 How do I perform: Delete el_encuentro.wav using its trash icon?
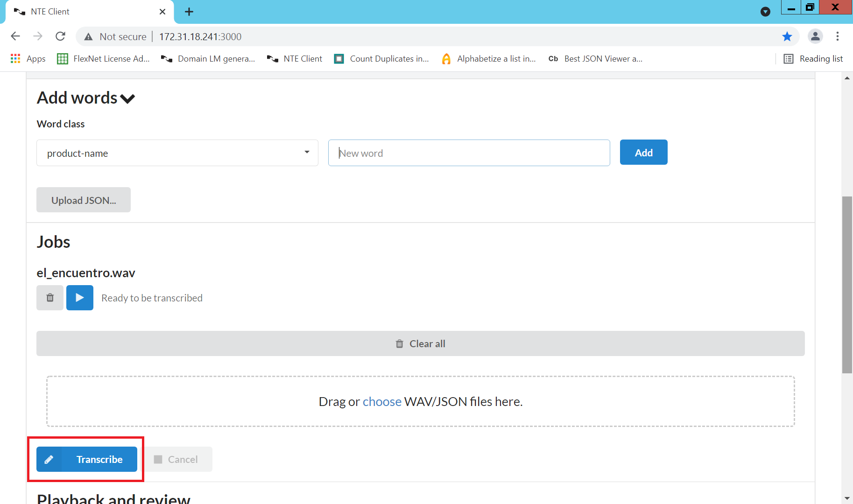49,297
